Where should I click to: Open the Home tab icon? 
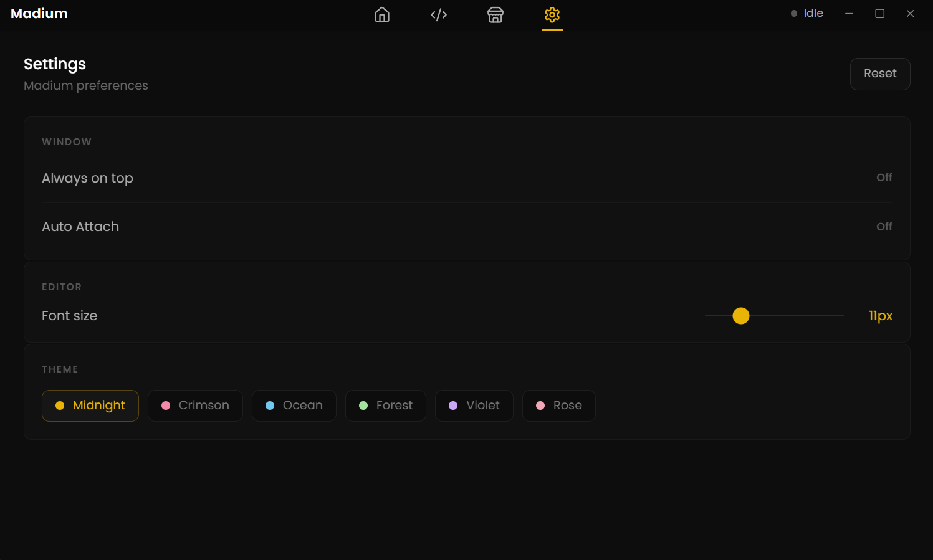(x=382, y=14)
